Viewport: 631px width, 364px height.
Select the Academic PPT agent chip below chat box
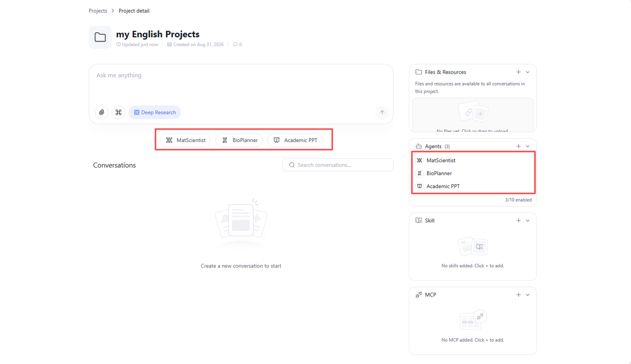click(295, 140)
